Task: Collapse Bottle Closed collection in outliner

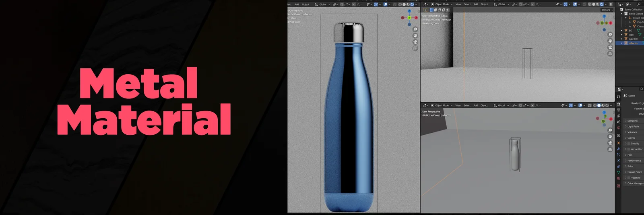Action: 622,14
